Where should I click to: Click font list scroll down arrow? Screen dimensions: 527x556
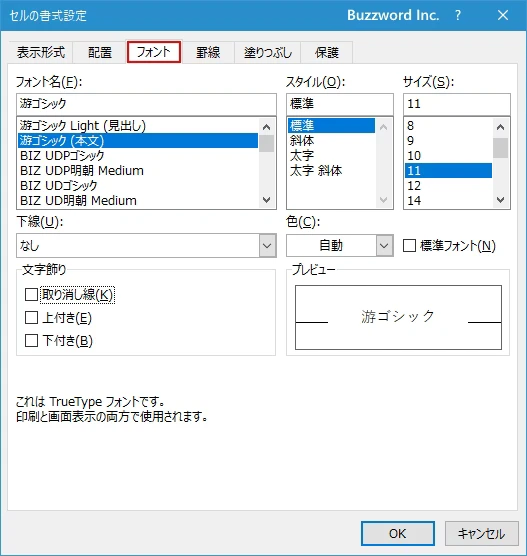[x=266, y=200]
